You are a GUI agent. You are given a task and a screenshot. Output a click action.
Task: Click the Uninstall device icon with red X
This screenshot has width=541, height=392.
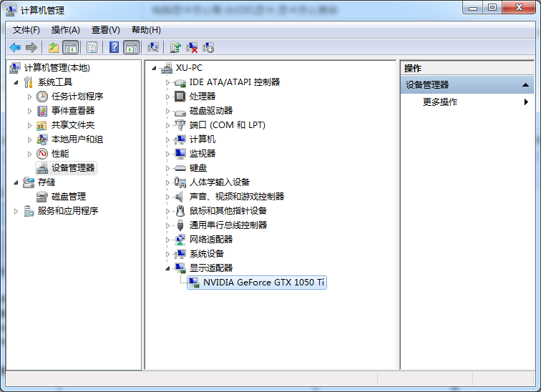click(192, 47)
